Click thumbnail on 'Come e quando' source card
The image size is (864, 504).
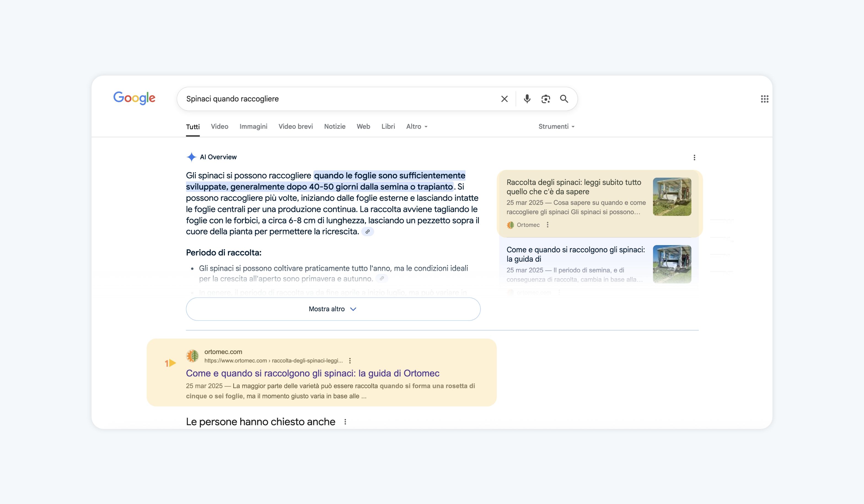pos(672,264)
